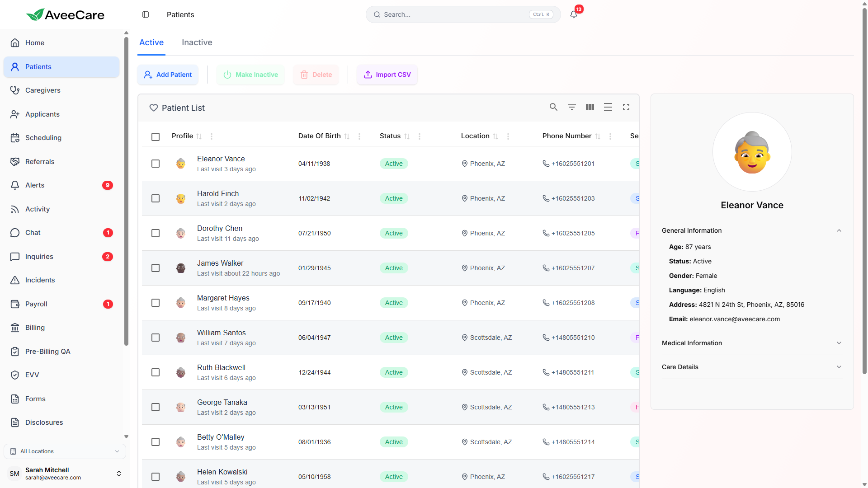Open the Status column options menu
Viewport: 868px width, 488px height.
pyautogui.click(x=419, y=136)
